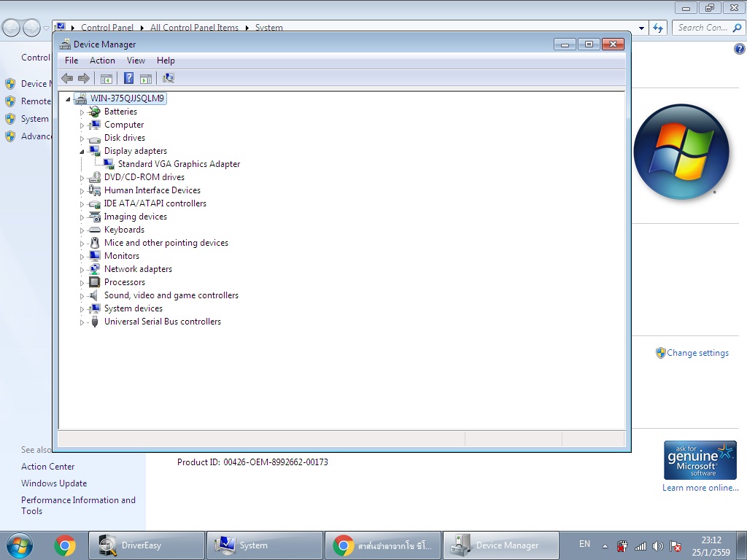Toggle the Show/Hide Console Tree toolbar icon

click(x=107, y=78)
